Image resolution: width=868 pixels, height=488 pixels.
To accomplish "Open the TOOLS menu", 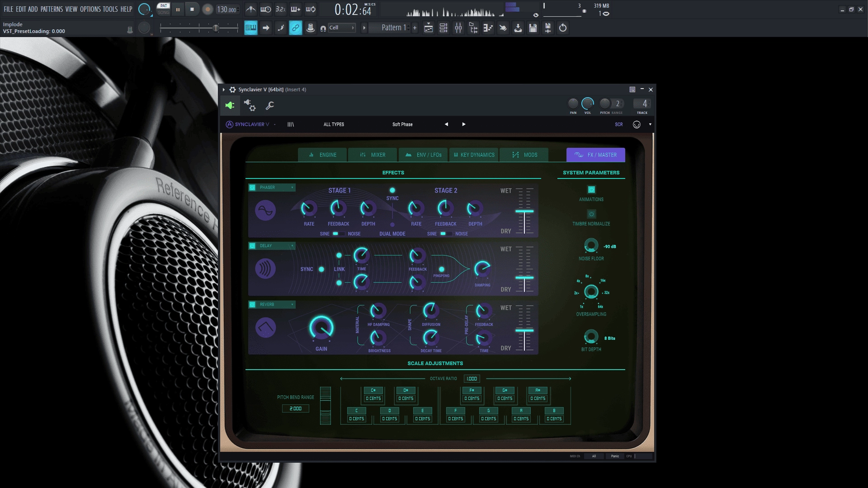I will click(x=110, y=9).
